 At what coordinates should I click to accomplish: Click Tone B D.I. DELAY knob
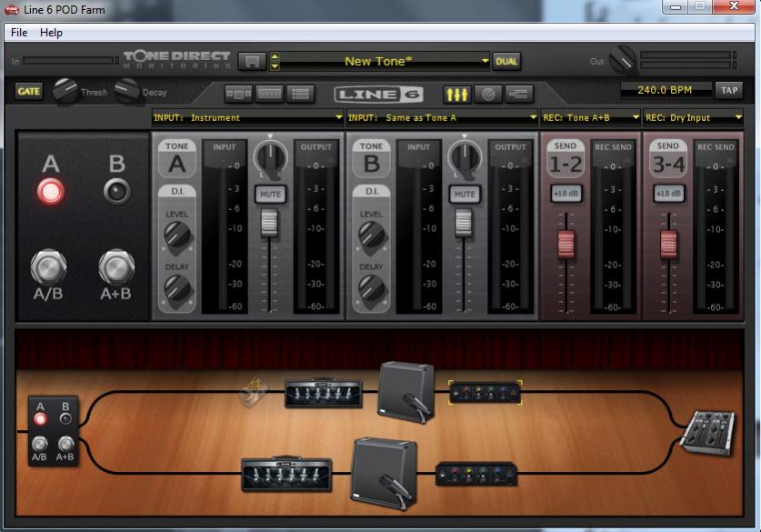click(x=372, y=290)
